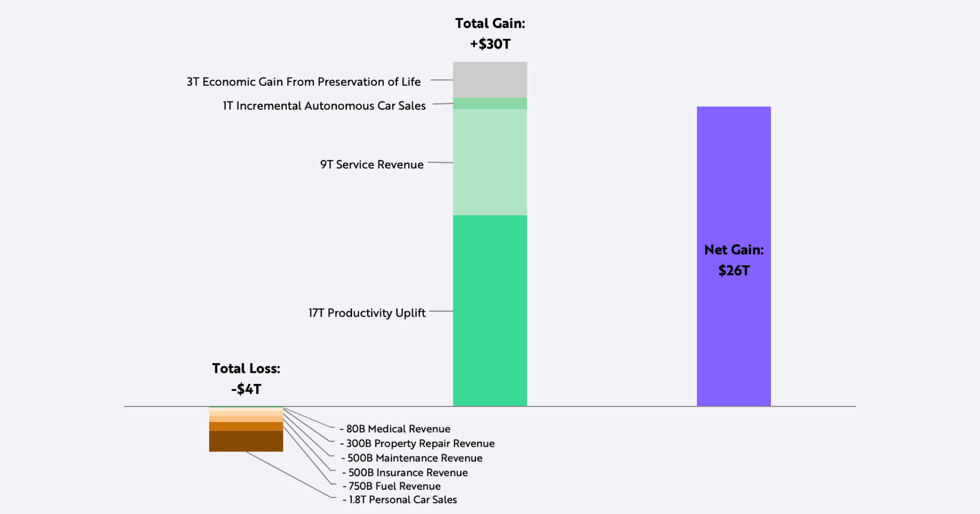
Task: Click "3T Economic Gain From Preservation of Life"
Action: (303, 82)
